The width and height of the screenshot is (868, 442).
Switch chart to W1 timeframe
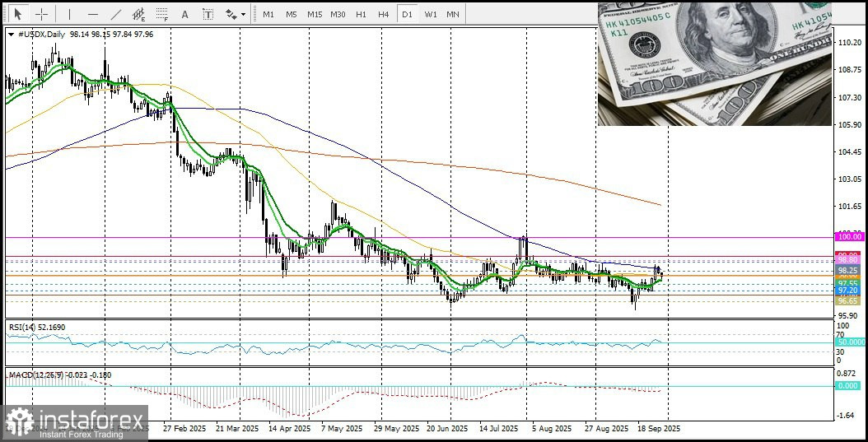tap(430, 14)
